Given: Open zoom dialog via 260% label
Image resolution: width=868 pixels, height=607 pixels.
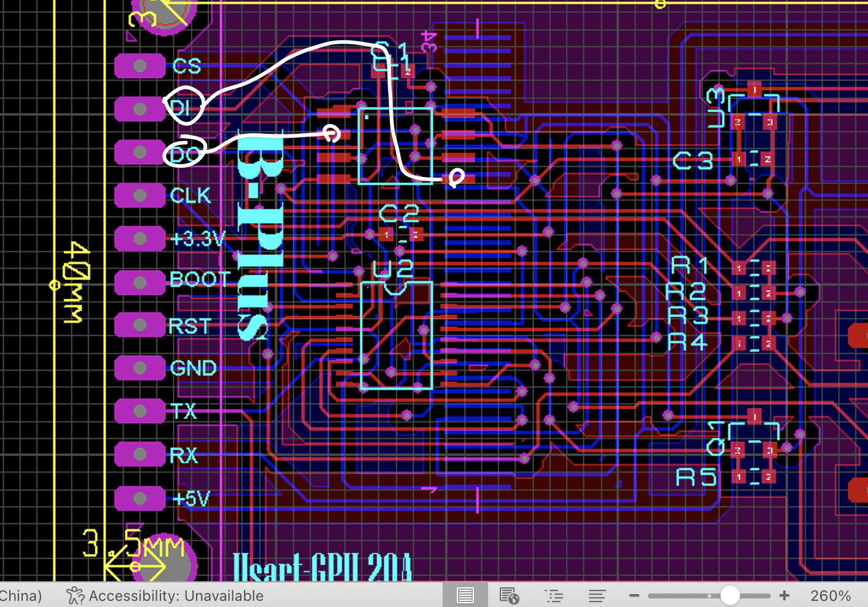Looking at the screenshot, I should click(x=831, y=595).
